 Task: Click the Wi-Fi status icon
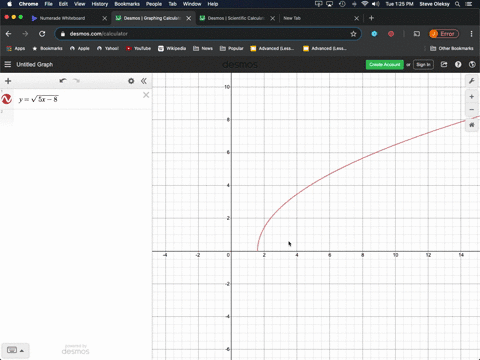[365, 4]
